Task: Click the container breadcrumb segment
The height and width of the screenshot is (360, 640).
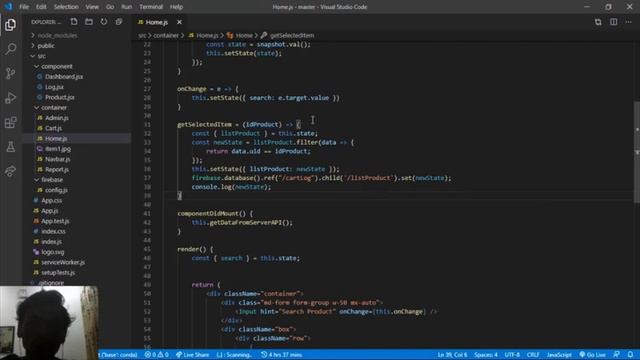Action: pos(166,36)
